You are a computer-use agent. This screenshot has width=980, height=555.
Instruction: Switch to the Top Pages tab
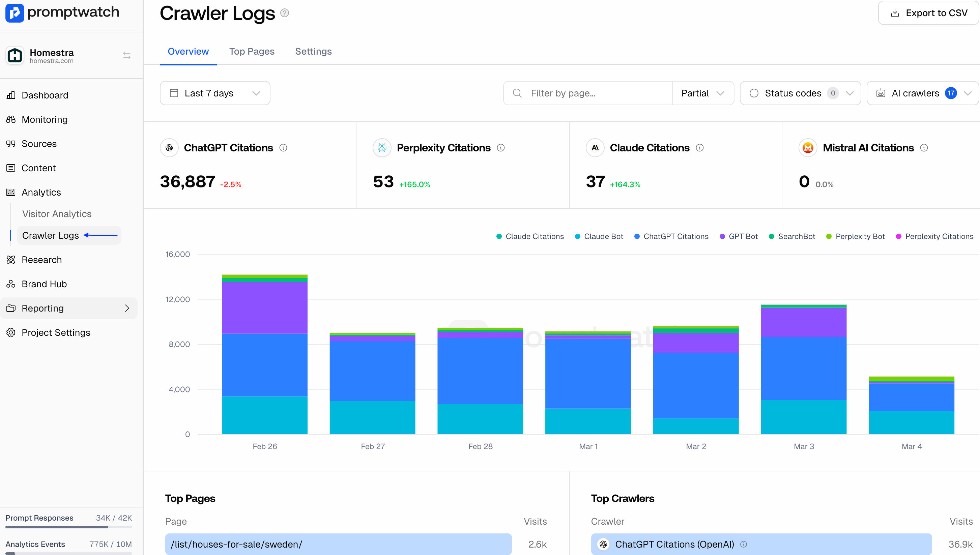pos(252,52)
